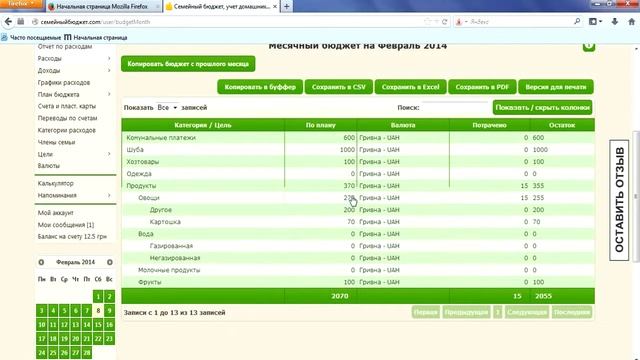Expand the План бюджета sidebar submenu
The width and height of the screenshot is (640, 360).
[x=109, y=94]
